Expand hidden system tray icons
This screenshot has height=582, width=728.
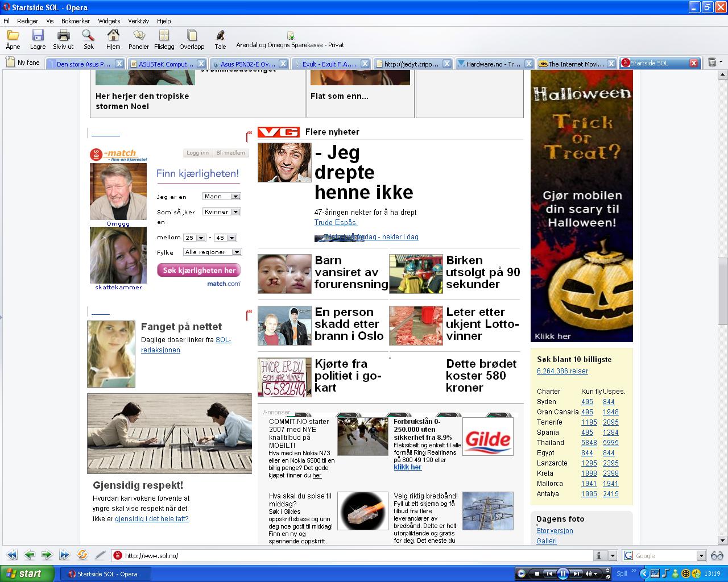point(644,573)
